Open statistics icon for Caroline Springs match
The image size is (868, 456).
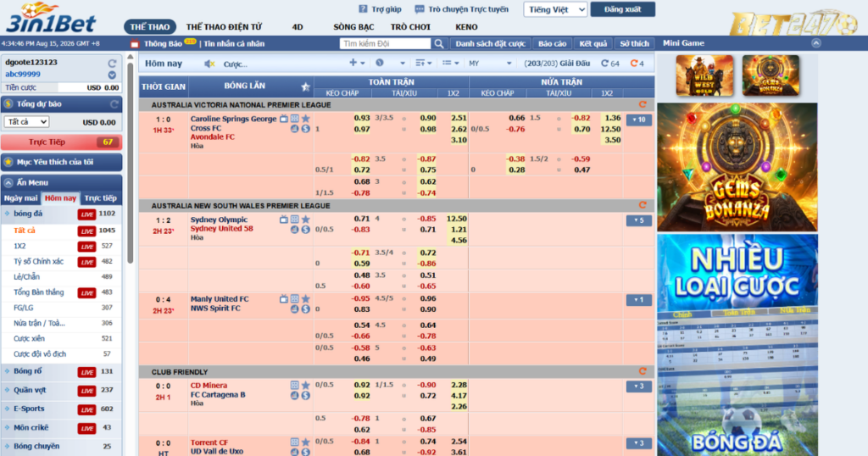point(294,129)
